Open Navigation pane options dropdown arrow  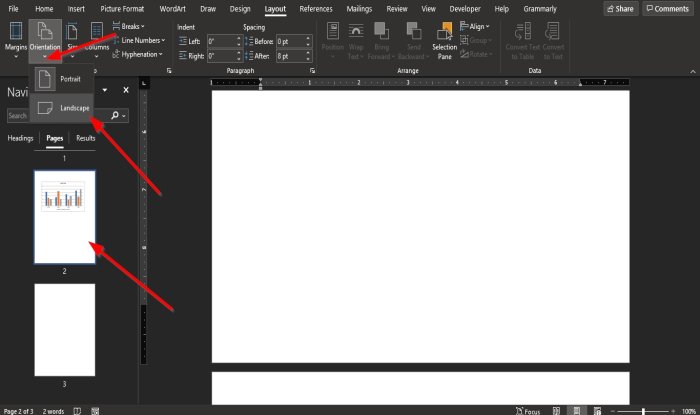[104, 90]
